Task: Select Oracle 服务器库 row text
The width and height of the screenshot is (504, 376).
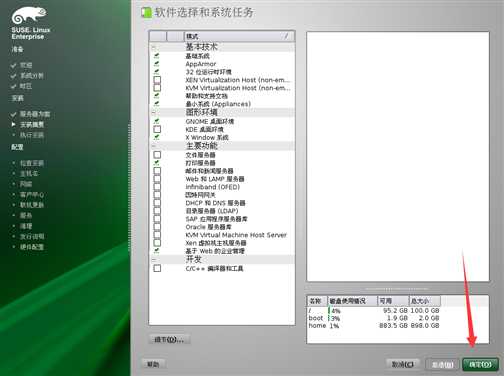Action: click(x=208, y=227)
